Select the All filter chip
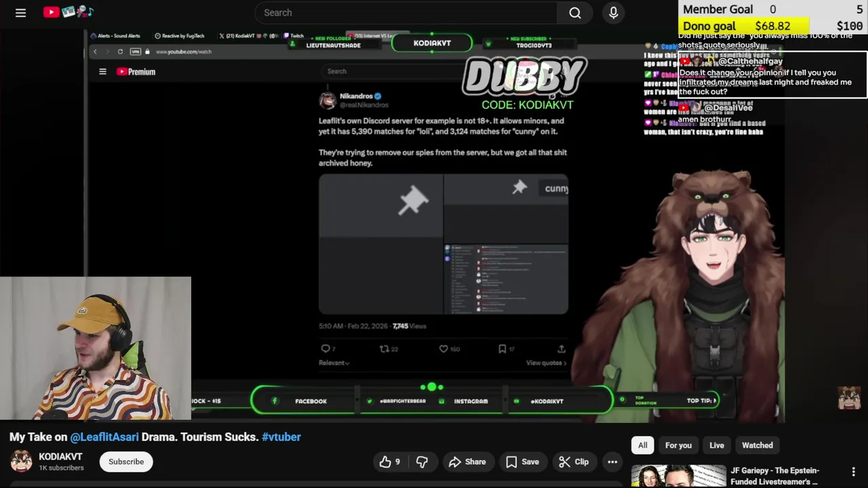This screenshot has width=868, height=488. [643, 445]
